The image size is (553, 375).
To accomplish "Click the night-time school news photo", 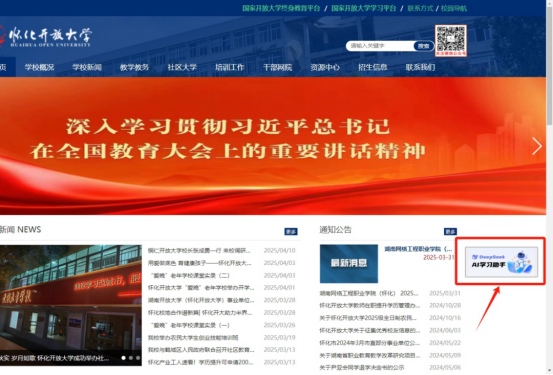I will pos(71,305).
